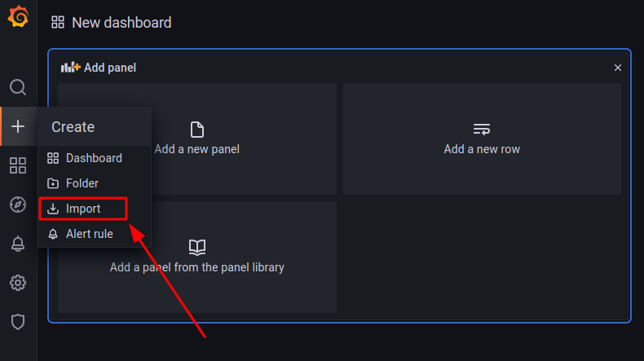Add a panel from the panel library

[x=197, y=257]
